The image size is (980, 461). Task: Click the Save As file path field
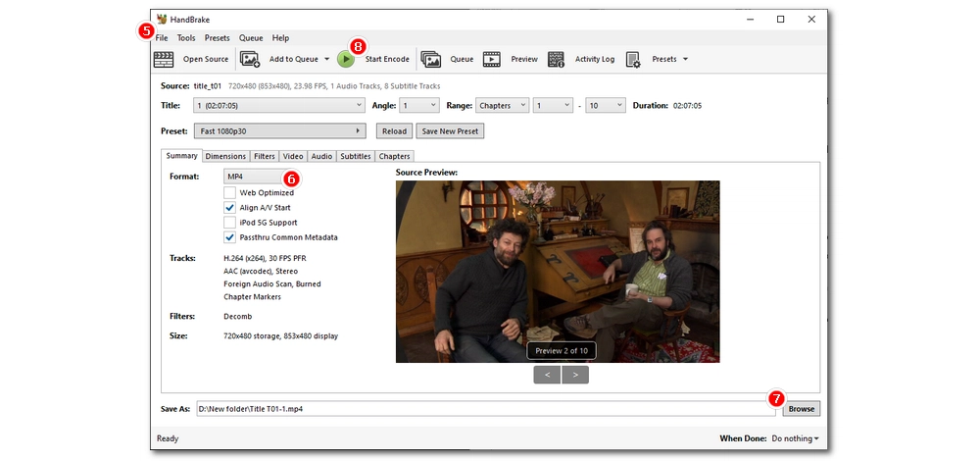pos(486,409)
